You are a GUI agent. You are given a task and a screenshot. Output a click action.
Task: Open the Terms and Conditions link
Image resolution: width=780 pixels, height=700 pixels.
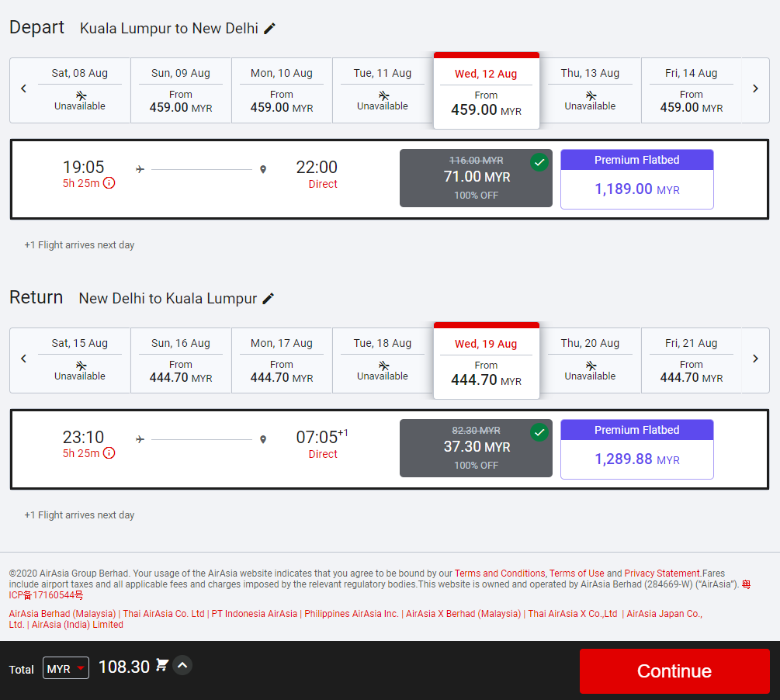(x=500, y=574)
